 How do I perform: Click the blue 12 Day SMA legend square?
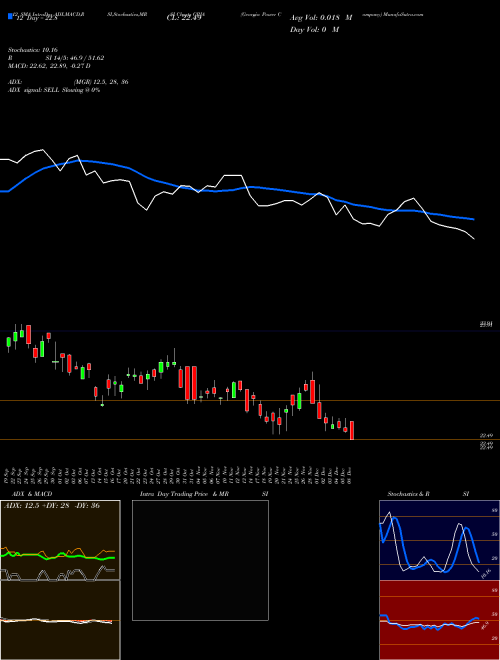tap(10, 17)
